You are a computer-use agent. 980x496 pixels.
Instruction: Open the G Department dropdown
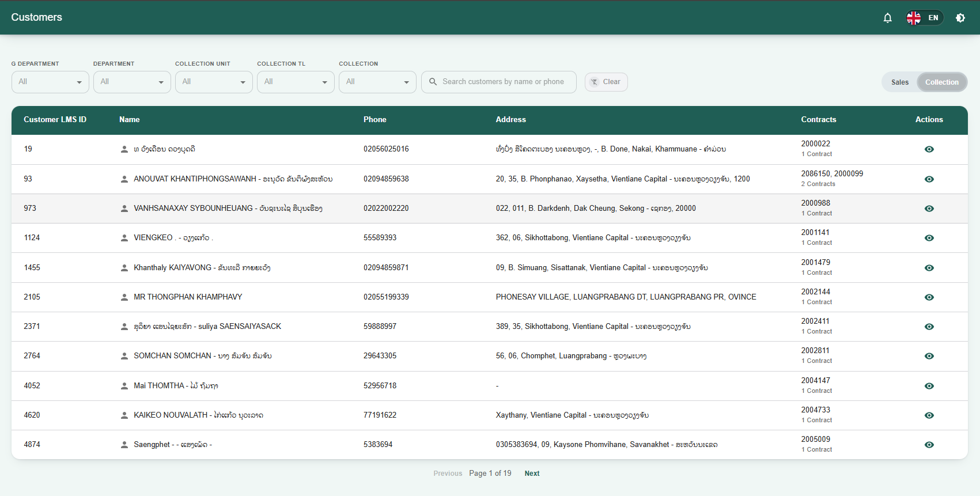[50, 82]
